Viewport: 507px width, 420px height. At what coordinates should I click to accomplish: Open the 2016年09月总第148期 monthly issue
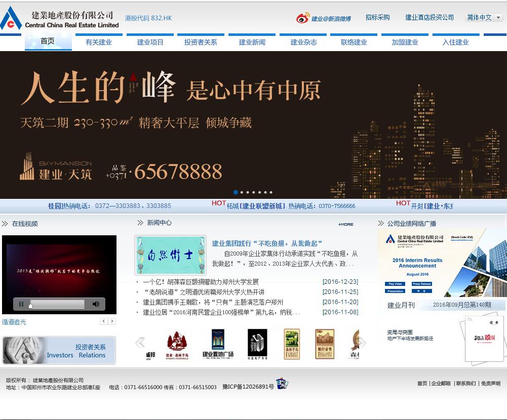click(462, 305)
